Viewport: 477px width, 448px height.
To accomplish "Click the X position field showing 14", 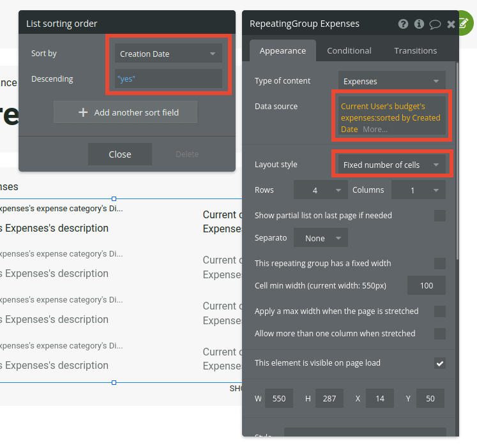I will (x=380, y=398).
